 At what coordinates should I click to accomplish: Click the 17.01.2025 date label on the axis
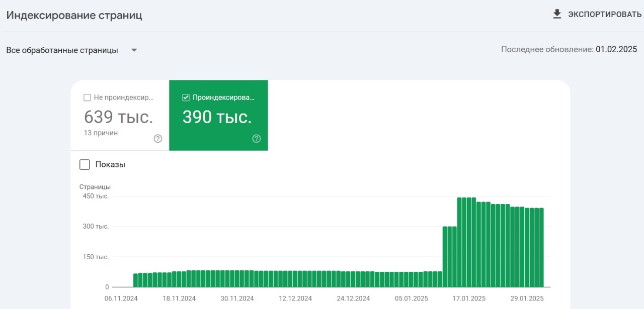[468, 298]
